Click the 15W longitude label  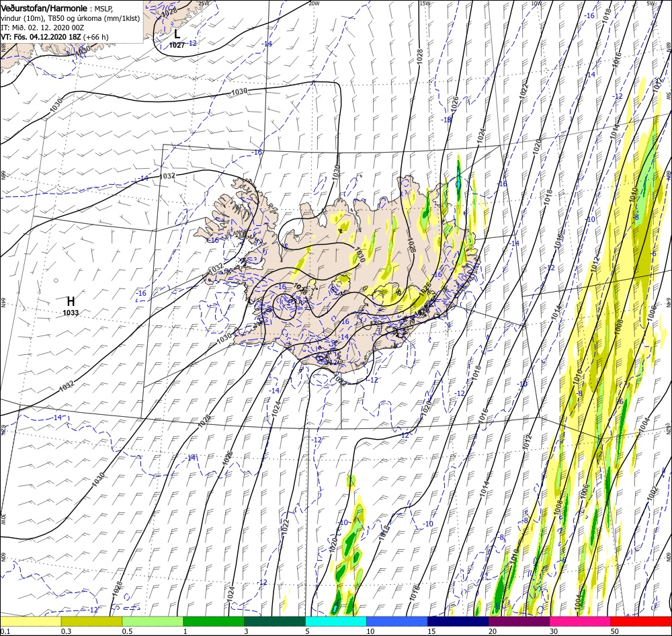[x=425, y=3]
